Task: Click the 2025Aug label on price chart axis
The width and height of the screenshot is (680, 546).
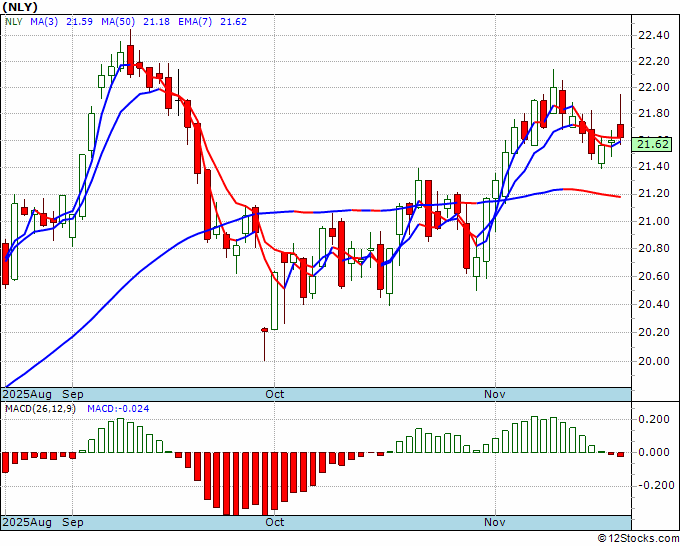Action: click(27, 394)
